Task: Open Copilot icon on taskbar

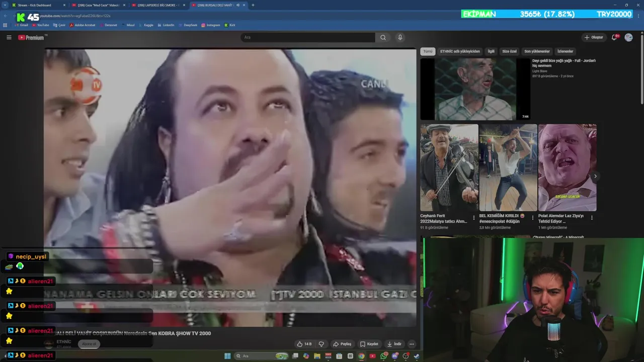Action: point(306,356)
